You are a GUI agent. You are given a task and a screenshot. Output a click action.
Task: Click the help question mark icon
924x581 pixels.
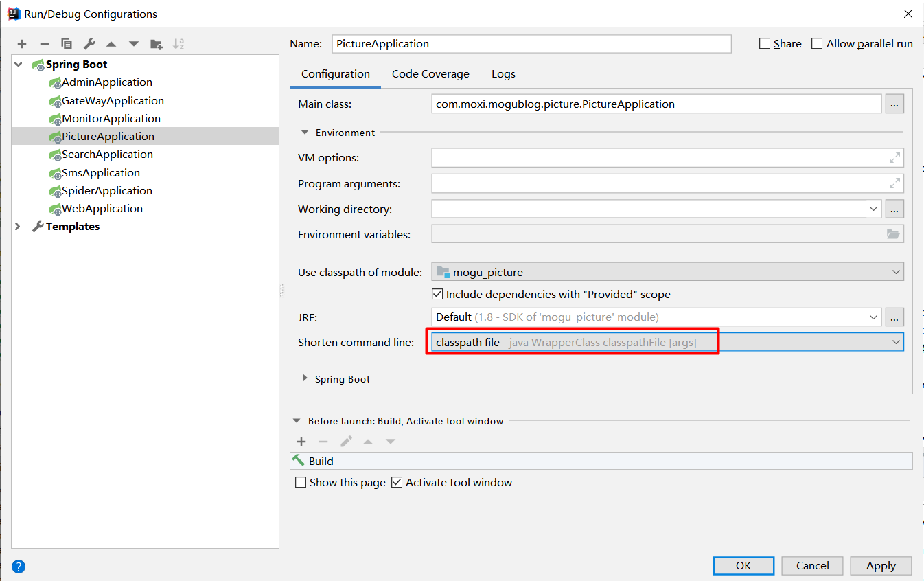coord(19,567)
